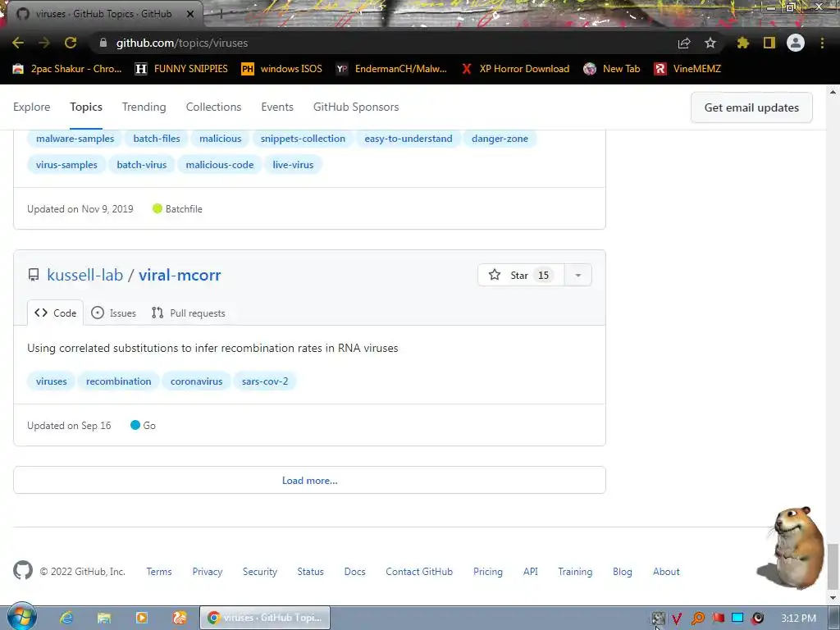Open the 2pac Shakur bookmark
Image resolution: width=840 pixels, height=630 pixels.
pyautogui.click(x=67, y=69)
